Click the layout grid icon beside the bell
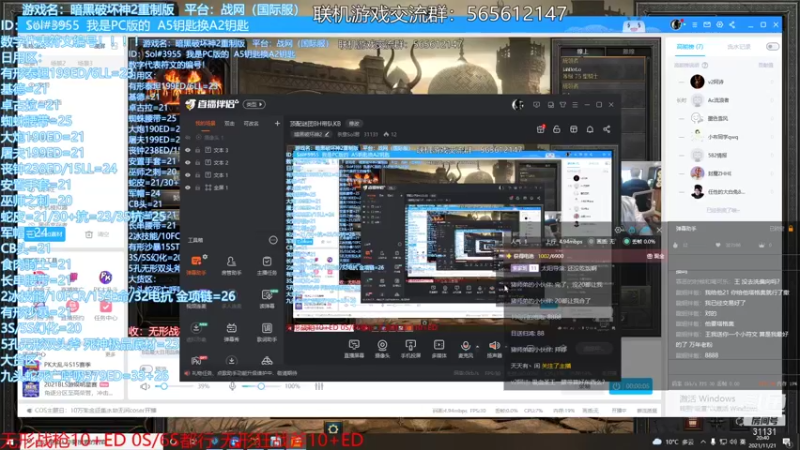 pyautogui.click(x=573, y=130)
